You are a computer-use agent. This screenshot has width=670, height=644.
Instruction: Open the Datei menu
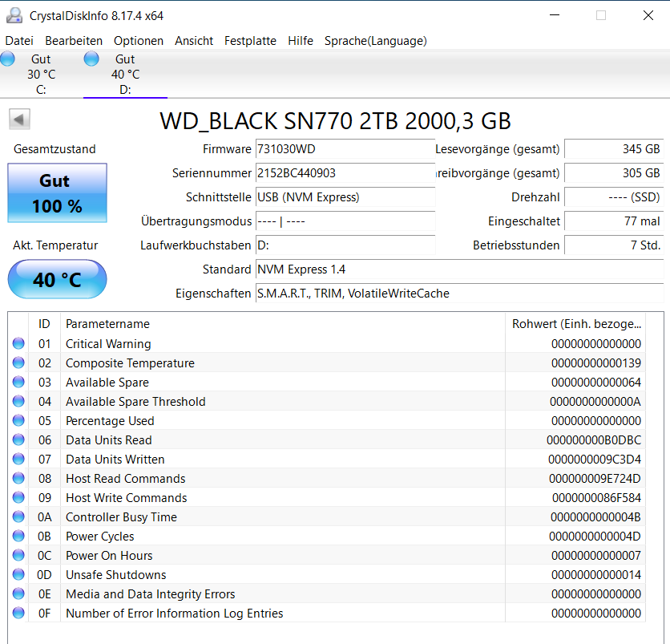[19, 41]
